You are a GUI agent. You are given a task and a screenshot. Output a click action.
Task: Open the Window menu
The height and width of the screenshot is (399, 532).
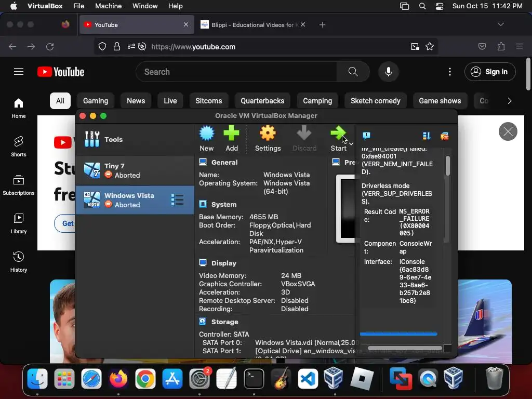click(145, 6)
